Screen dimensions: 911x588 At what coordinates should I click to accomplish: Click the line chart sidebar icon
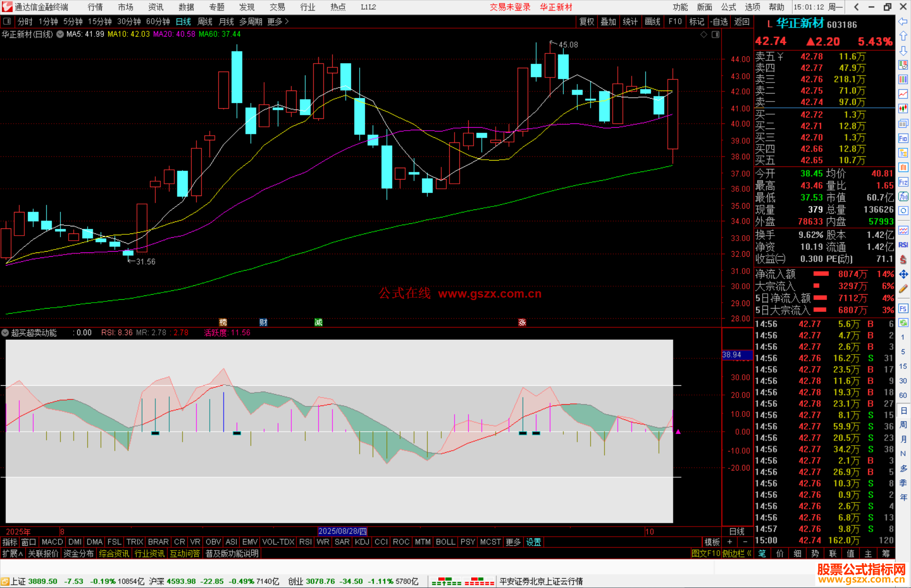(903, 94)
